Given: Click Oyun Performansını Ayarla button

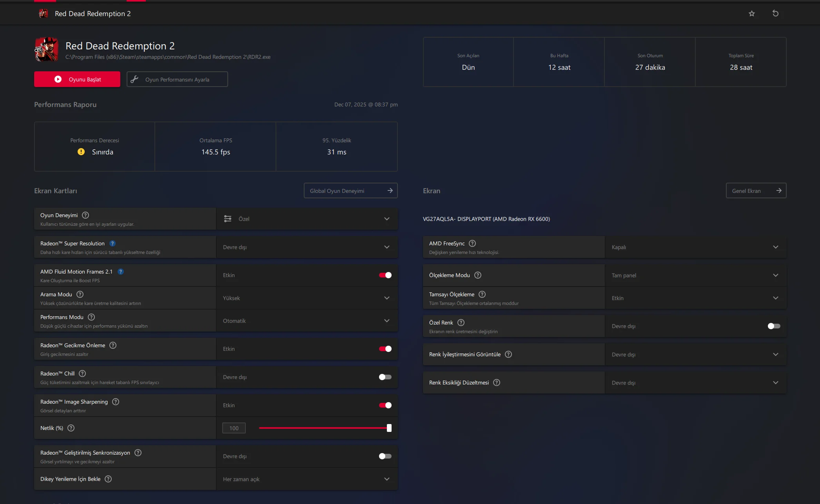Looking at the screenshot, I should tap(177, 80).
